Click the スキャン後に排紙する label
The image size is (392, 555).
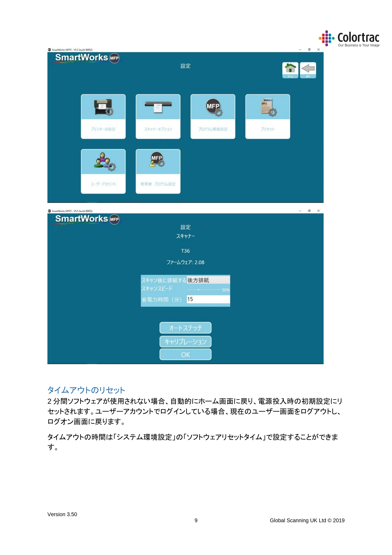(x=164, y=280)
